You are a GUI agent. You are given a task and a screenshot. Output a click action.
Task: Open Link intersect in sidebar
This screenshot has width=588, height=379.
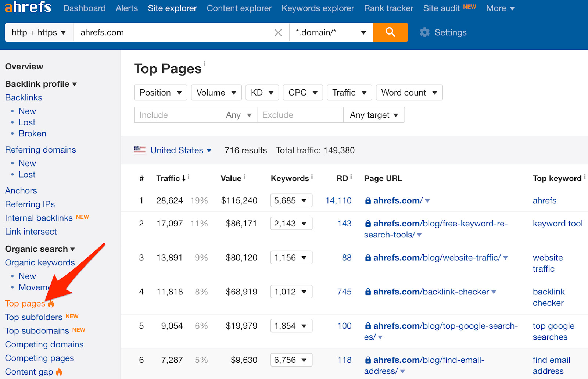[31, 232]
